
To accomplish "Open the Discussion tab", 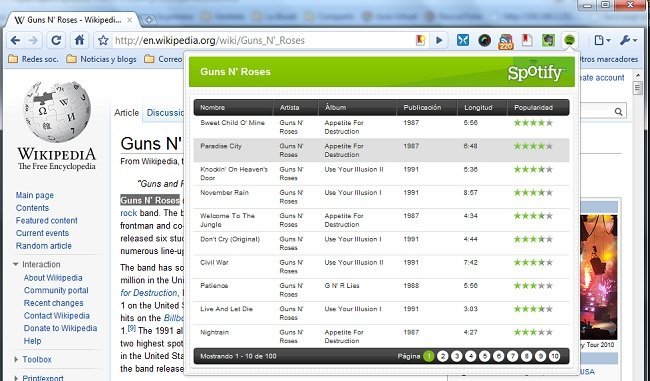I will 165,113.
